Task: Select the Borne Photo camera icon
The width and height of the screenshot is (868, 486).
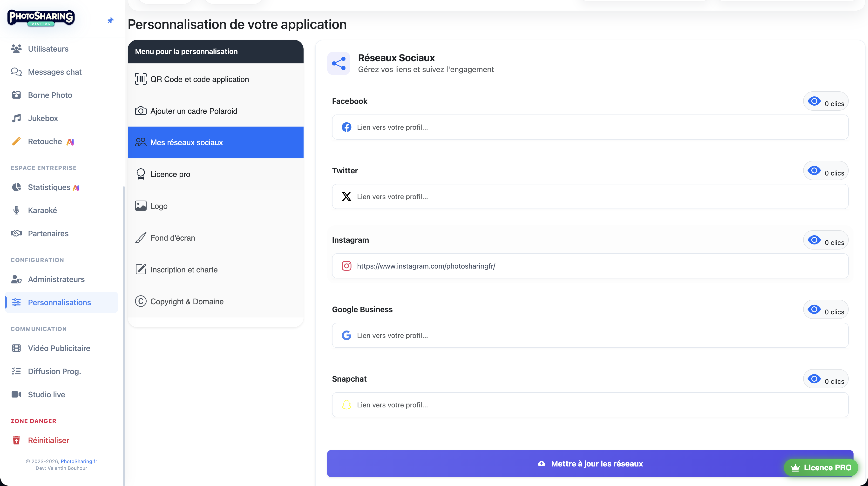Action: [16, 95]
